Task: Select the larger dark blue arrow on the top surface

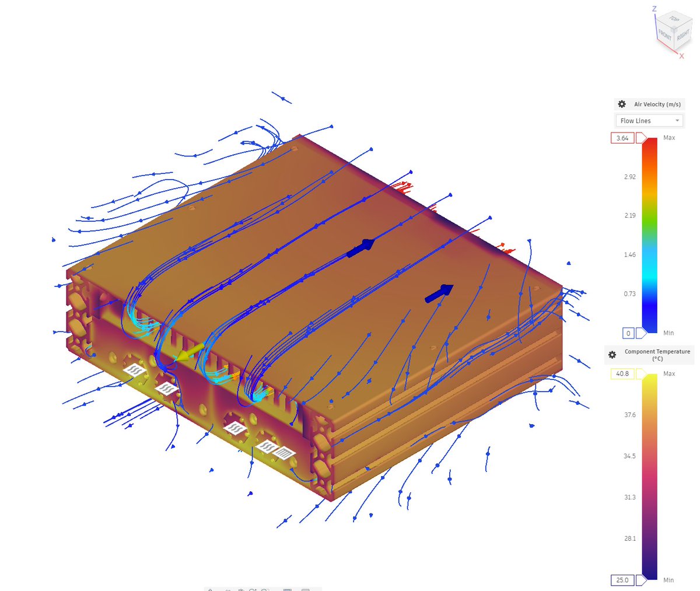Action: coord(360,248)
